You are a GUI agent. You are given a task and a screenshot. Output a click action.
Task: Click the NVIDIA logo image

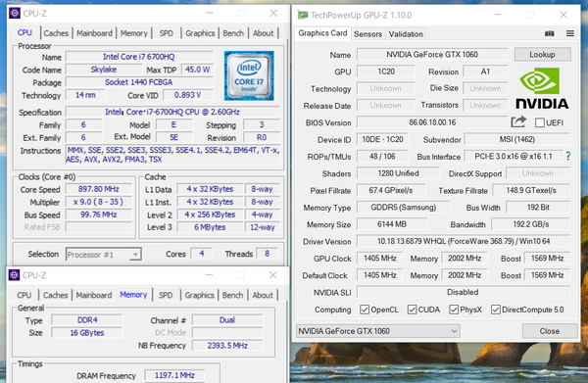tap(542, 88)
